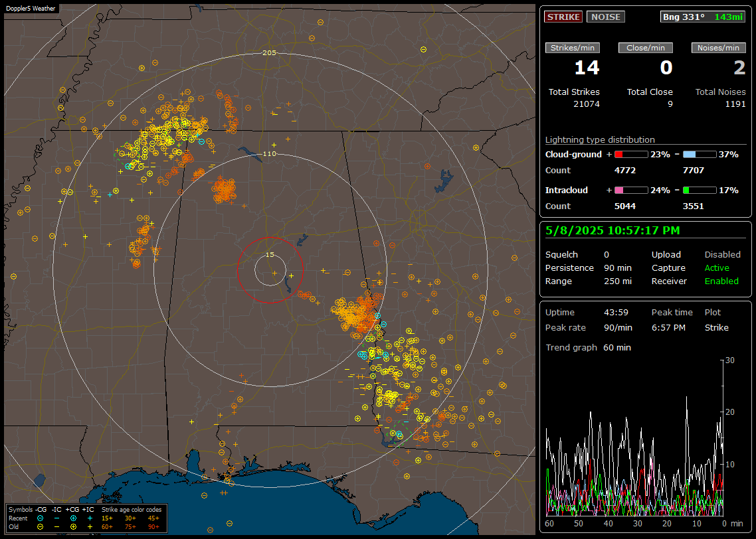Screen dimensions: 756x539
Task: Click the negative cloud-ground count 7707
Action: click(x=694, y=171)
